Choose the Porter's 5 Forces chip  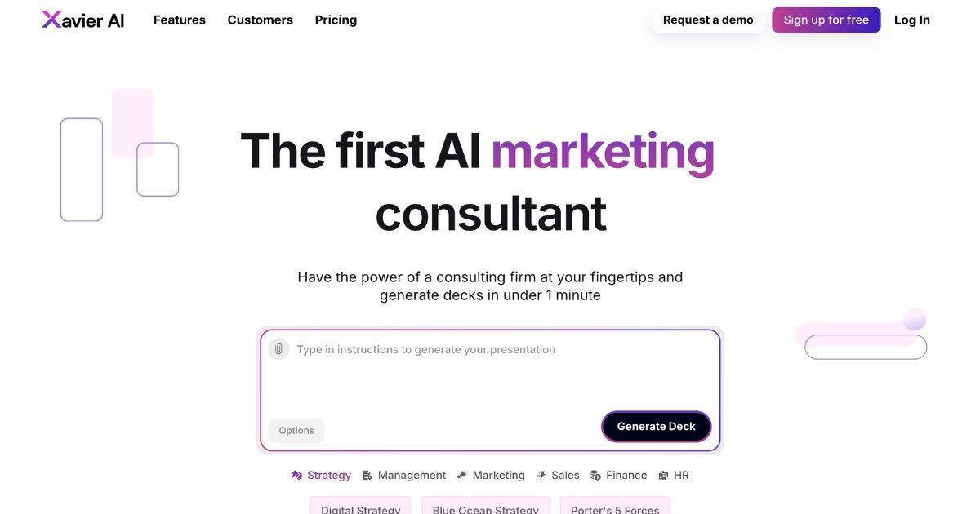pyautogui.click(x=615, y=507)
